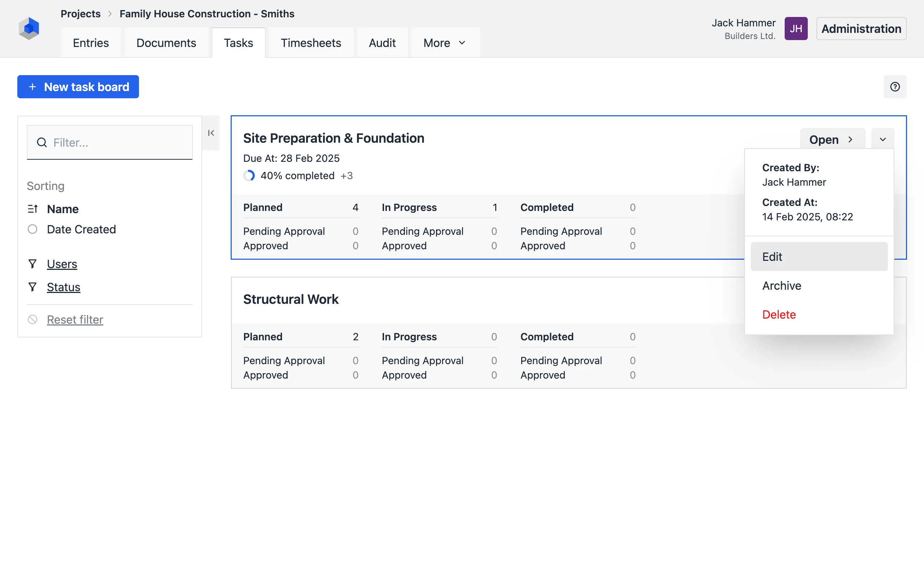This screenshot has height=578, width=924.
Task: Click the Created At 14 Feb 2025, 08:22 value
Action: click(807, 217)
